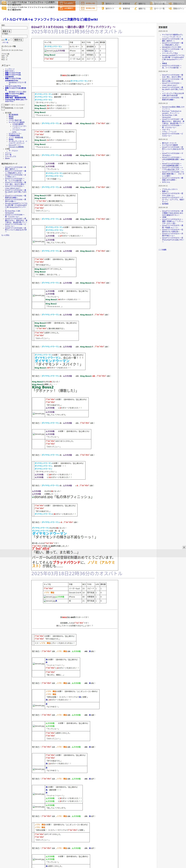Open Brochiyo/「Individual on parade!」キャンペーン link
186x868 pixels.
[172, 112]
